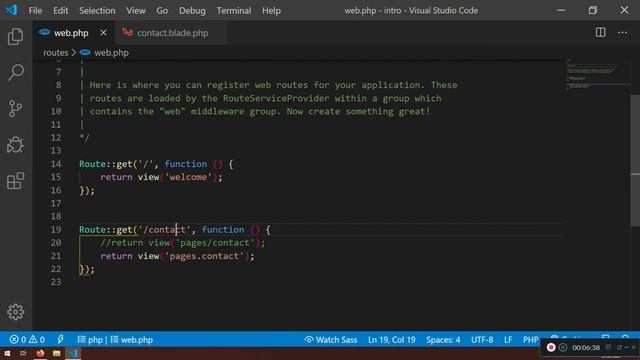Click Ln 19, Col 19 indicator

pos(391,340)
